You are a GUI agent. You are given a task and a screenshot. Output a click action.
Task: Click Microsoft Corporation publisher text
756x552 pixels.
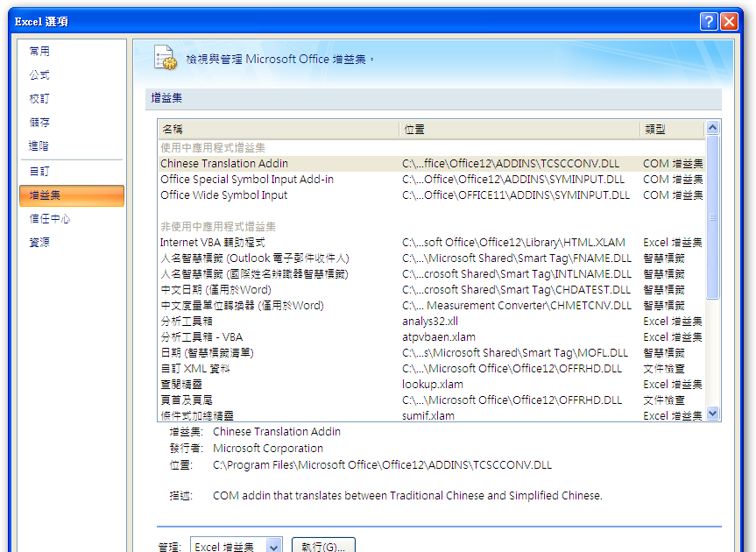268,449
